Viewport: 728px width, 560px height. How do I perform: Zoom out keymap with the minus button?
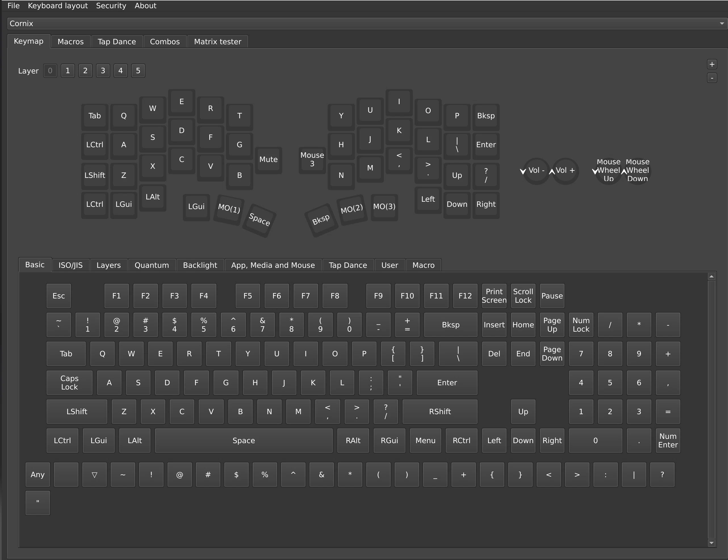click(x=712, y=78)
